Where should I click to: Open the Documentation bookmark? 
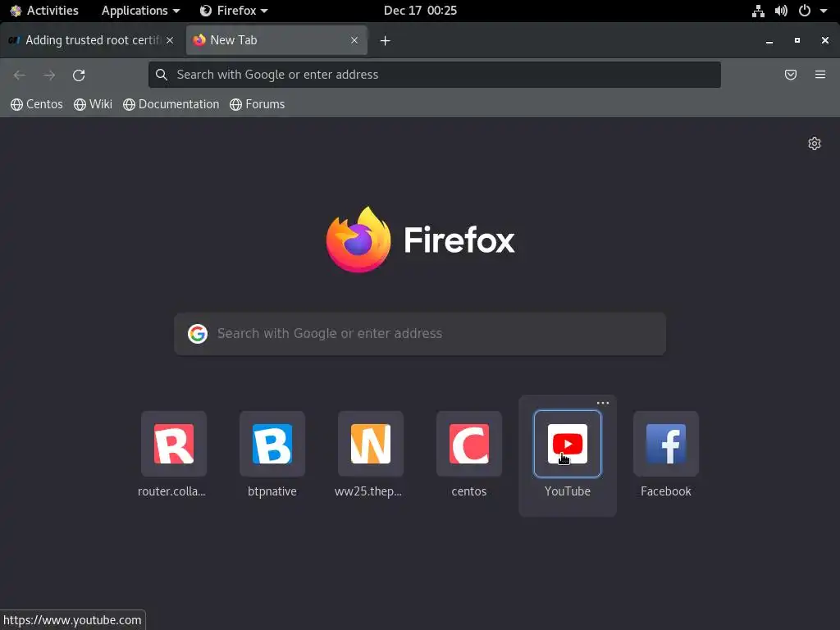pos(171,104)
